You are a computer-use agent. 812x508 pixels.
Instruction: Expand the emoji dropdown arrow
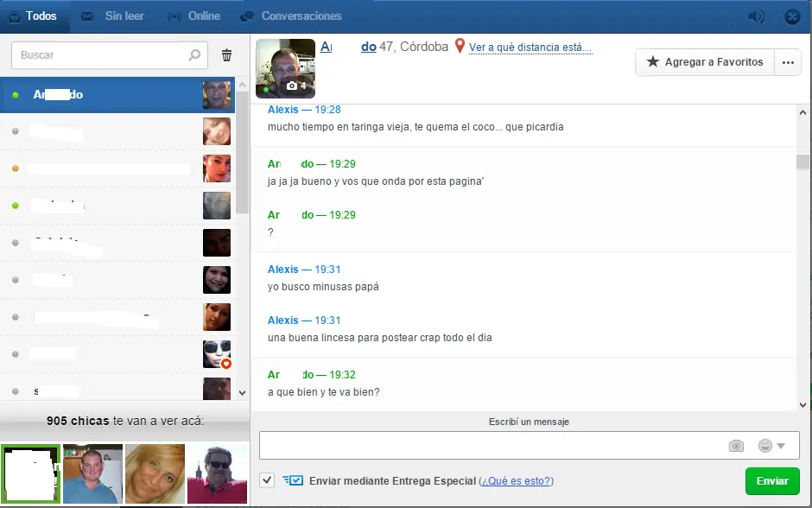tap(781, 446)
